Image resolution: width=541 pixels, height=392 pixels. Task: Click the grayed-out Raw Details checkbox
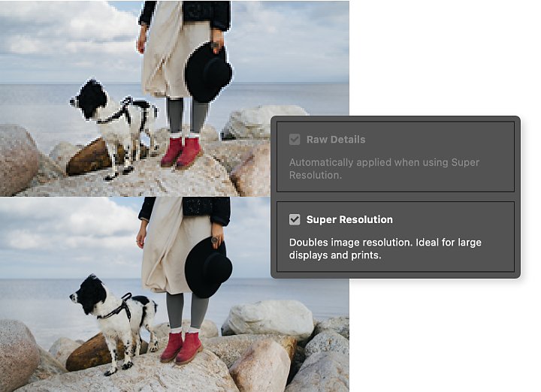295,139
